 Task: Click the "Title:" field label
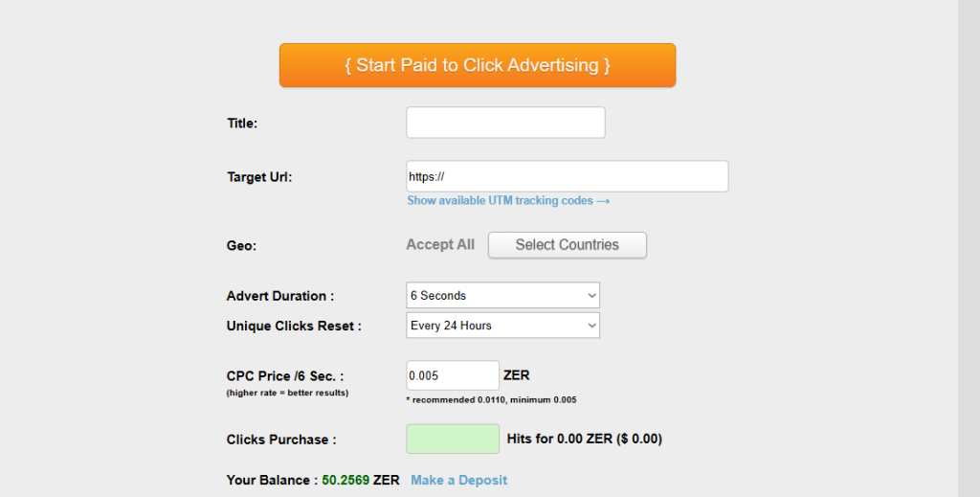[x=242, y=123]
